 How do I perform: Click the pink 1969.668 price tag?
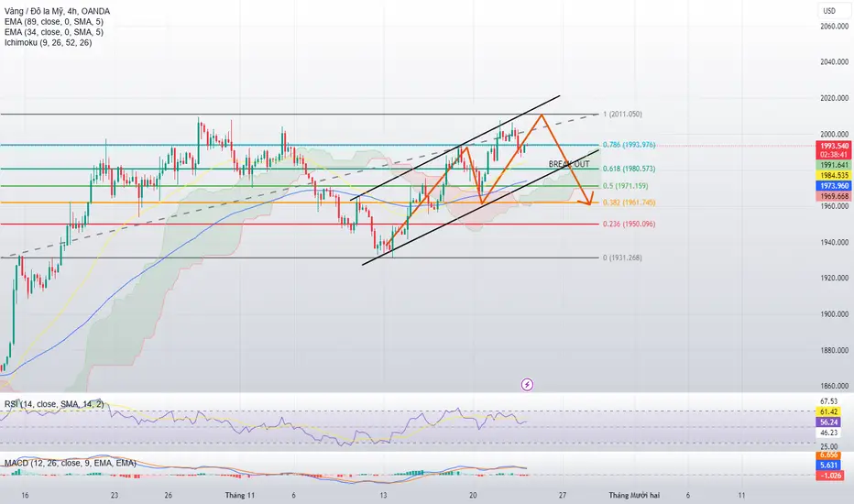[x=834, y=196]
